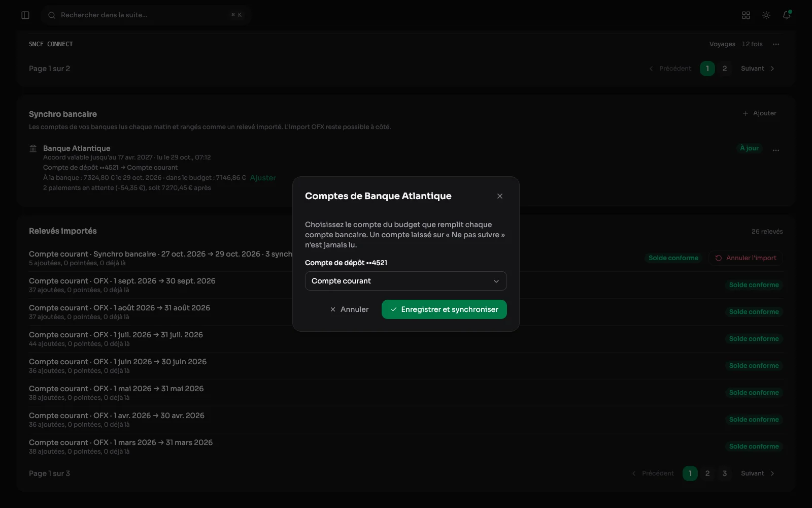
Task: Click the bank building icon
Action: pos(33,148)
